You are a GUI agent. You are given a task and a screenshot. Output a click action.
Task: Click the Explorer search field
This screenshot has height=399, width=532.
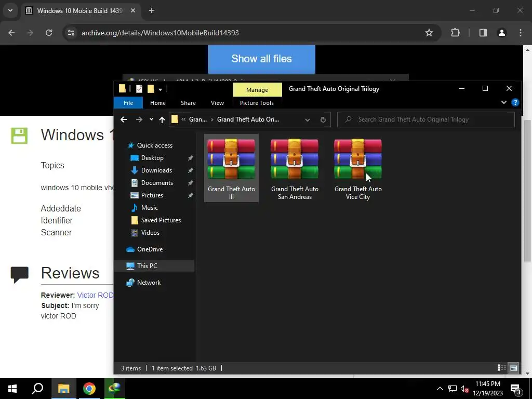tap(426, 119)
